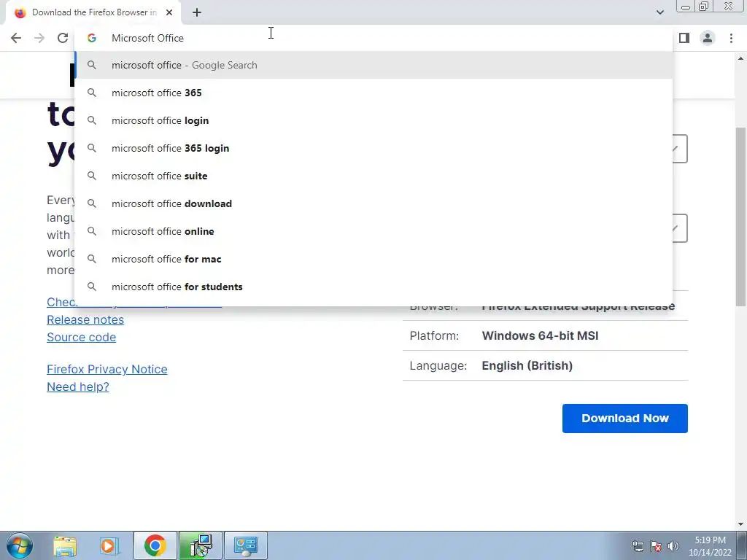The image size is (747, 560).
Task: Click the page vertical scrollbar thumb
Action: click(x=740, y=217)
